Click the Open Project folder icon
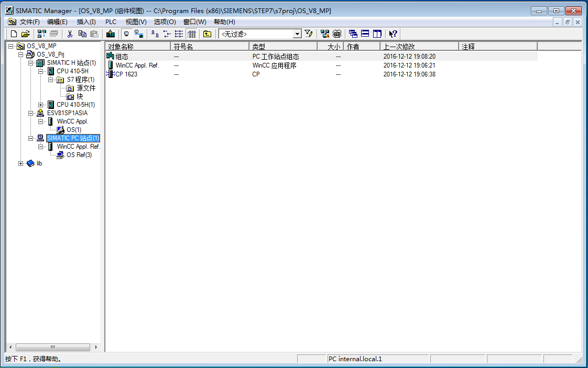588x368 pixels. click(26, 34)
